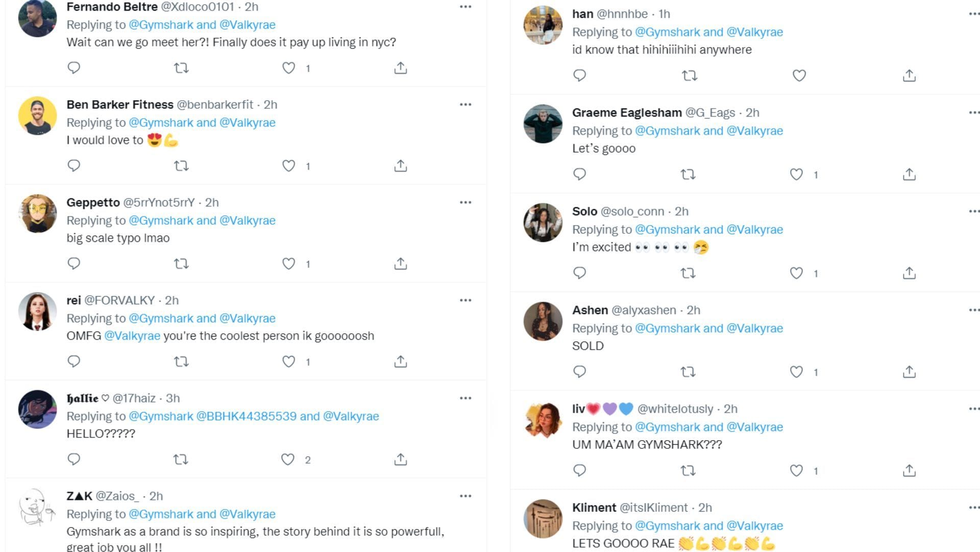The height and width of the screenshot is (552, 980).
Task: Retweet Graeme Eaglesham's tweet
Action: pyautogui.click(x=689, y=174)
